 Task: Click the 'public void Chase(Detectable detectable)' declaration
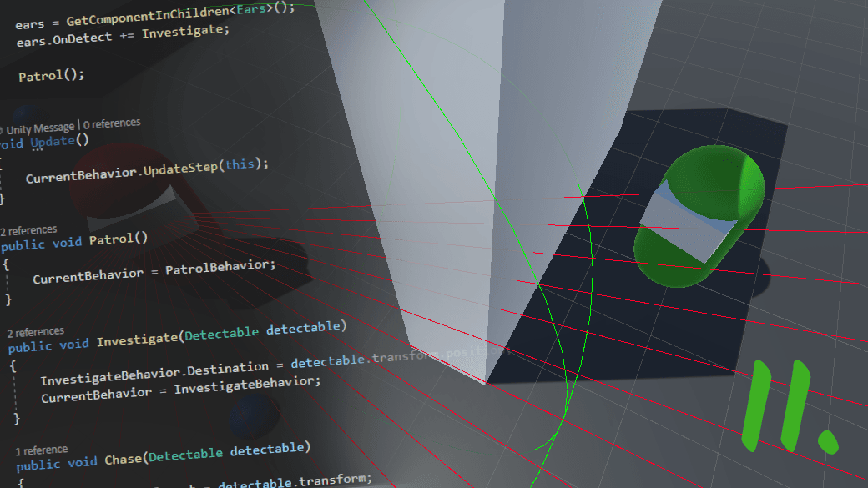164,456
